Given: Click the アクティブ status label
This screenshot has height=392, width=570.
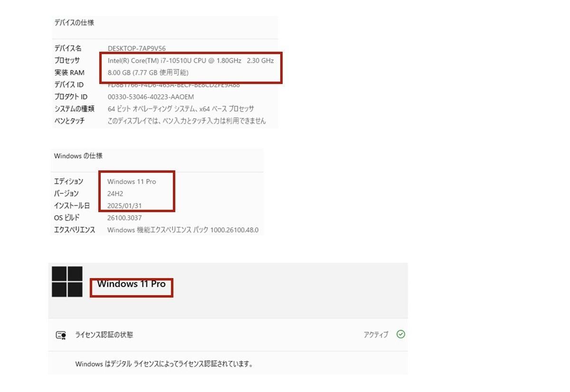Looking at the screenshot, I should click(376, 335).
